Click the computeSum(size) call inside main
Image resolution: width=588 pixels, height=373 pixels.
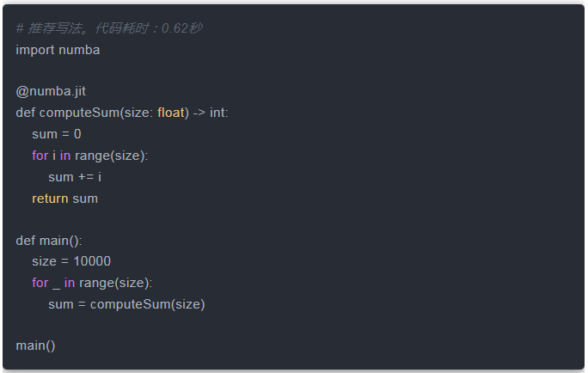148,303
